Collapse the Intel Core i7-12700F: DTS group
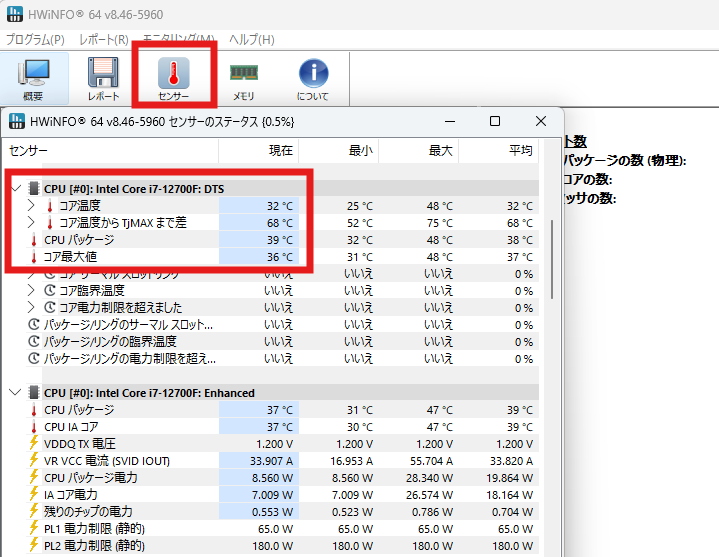This screenshot has height=557, width=719. point(17,188)
